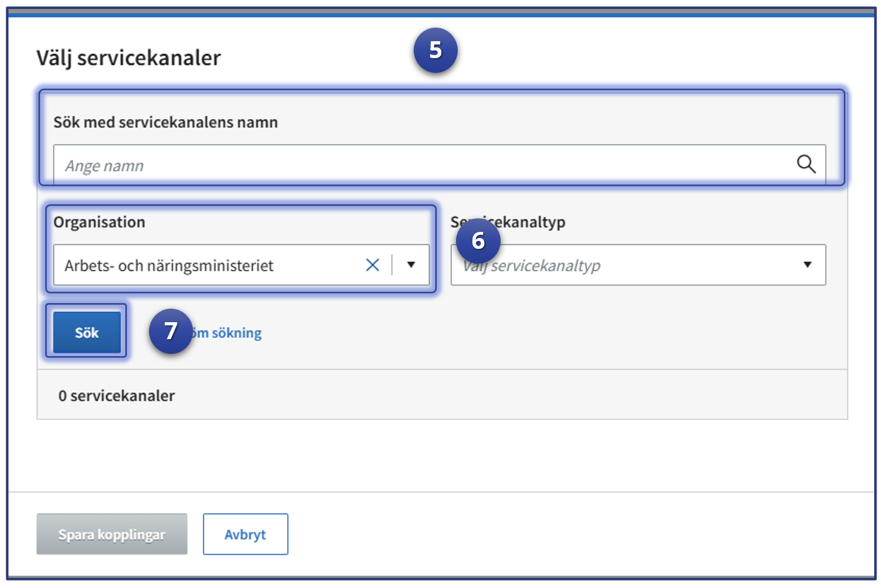
Task: Open the Servicekanaltyp dropdown arrow
Action: click(807, 265)
